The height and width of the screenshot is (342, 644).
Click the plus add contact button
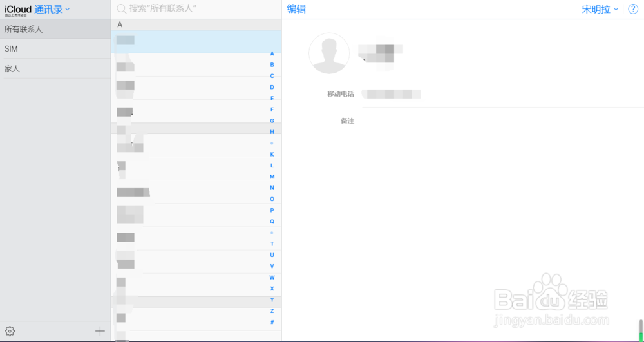[100, 331]
